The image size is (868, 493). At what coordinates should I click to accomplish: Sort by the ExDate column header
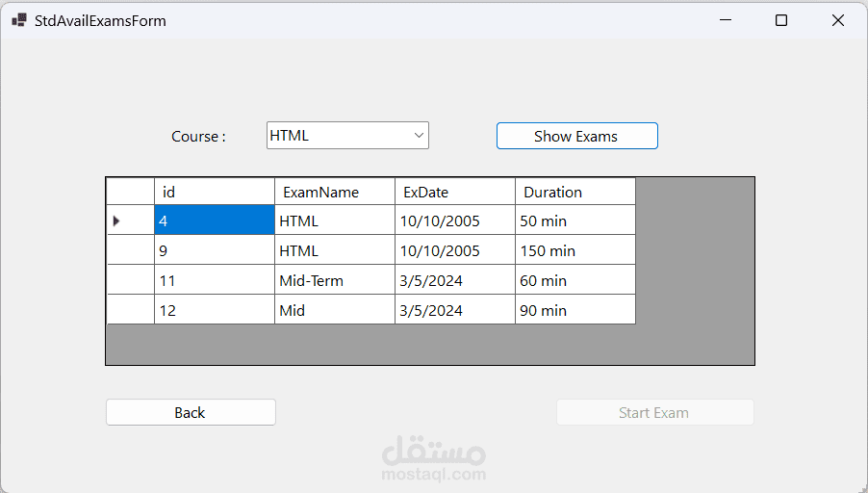pyautogui.click(x=455, y=192)
